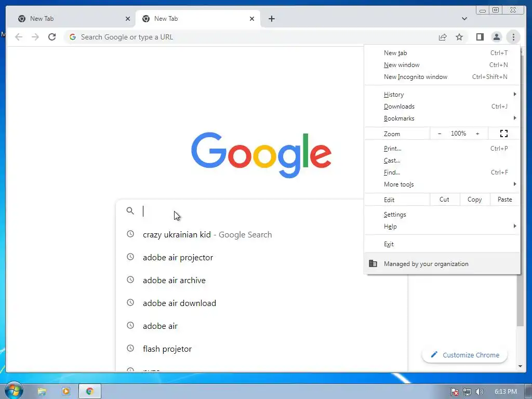This screenshot has width=532, height=399.
Task: Click the search magnifier icon in Google box
Action: (130, 211)
